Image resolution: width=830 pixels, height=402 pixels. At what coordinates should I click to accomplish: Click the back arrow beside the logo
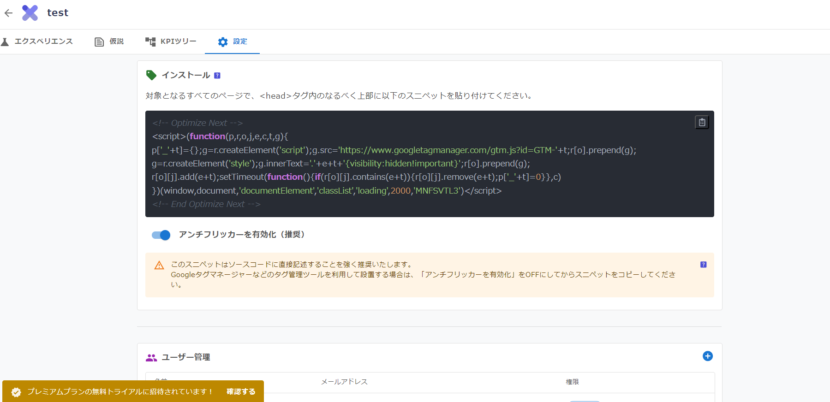click(9, 14)
